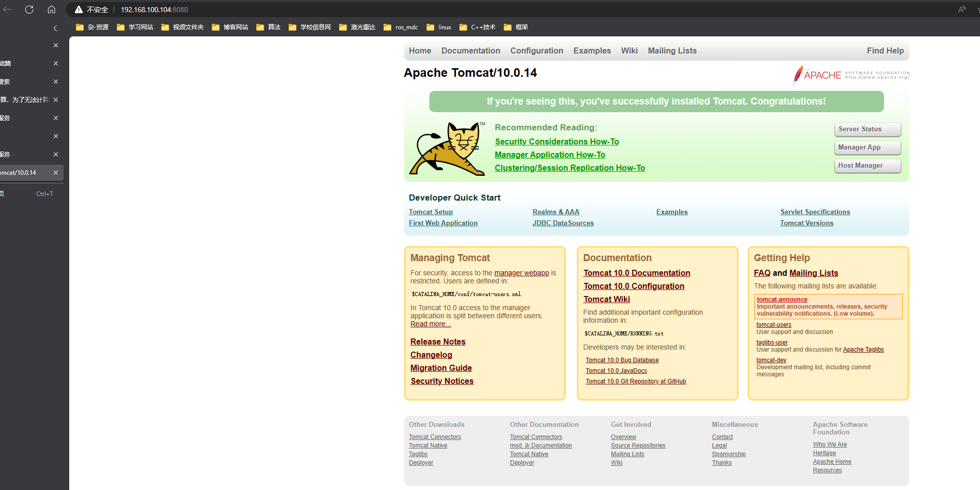Click the Server Status button
Screen dimensions: 980x490
[x=867, y=129]
